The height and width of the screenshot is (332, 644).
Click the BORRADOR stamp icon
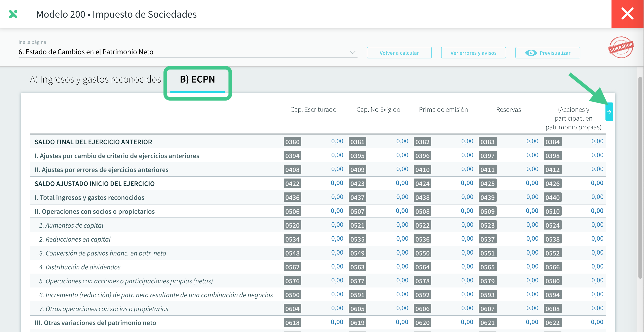click(621, 47)
